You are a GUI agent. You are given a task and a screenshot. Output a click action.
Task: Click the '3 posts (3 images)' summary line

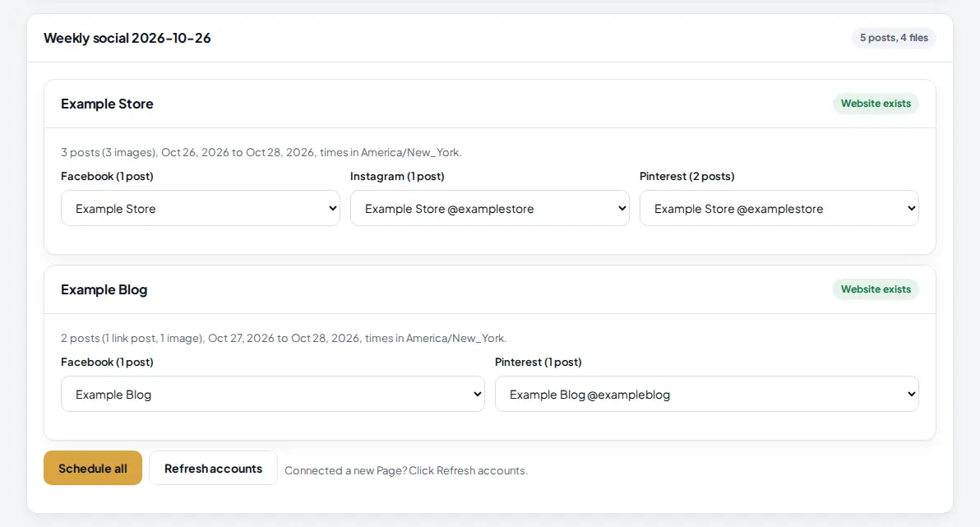click(x=261, y=152)
